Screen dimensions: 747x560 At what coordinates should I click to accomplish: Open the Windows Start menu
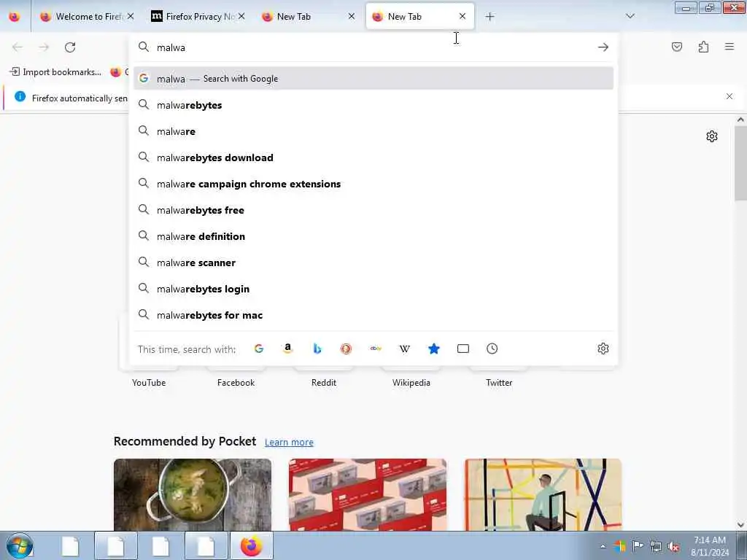tap(20, 545)
